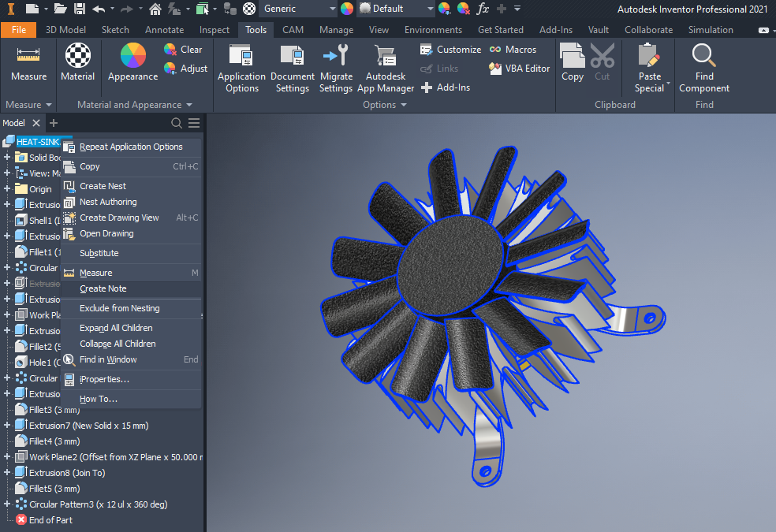Expand Circular Pattern3 tree node
This screenshot has width=776, height=532.
(x=7, y=504)
